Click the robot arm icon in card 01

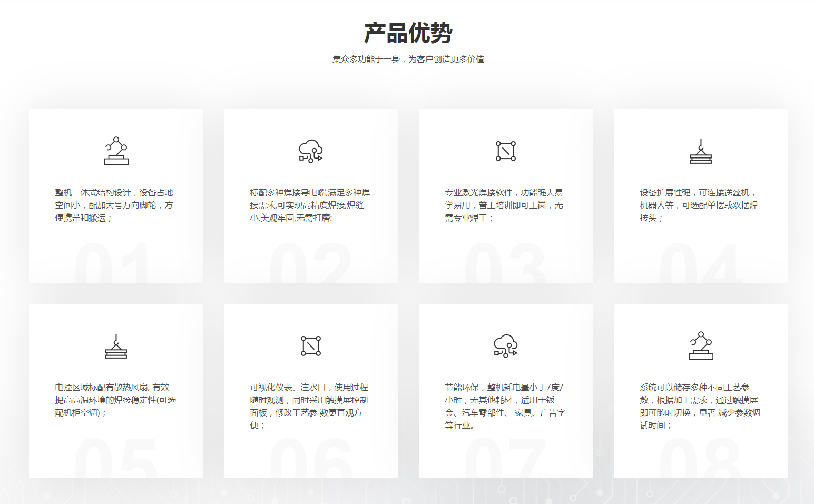116,151
